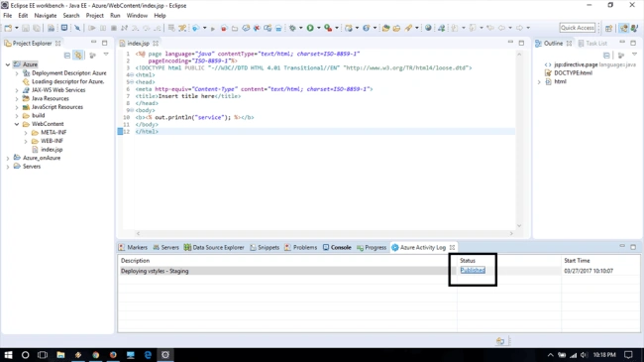Viewport: 644px width, 362px height.
Task: Click the Open Perspective toolbar icon
Action: click(x=608, y=28)
